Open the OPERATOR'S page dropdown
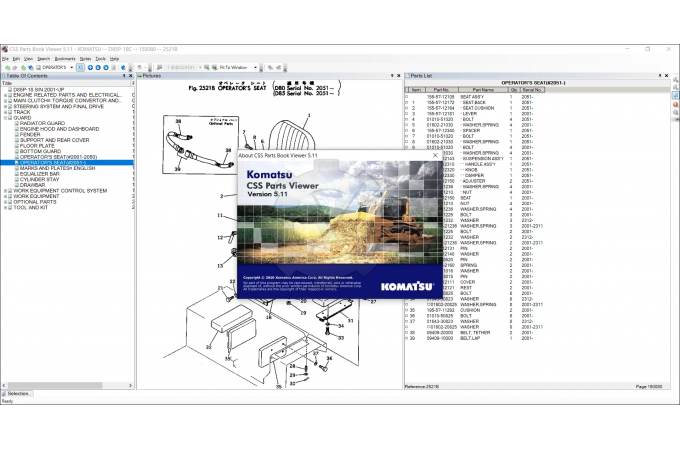 [x=72, y=68]
